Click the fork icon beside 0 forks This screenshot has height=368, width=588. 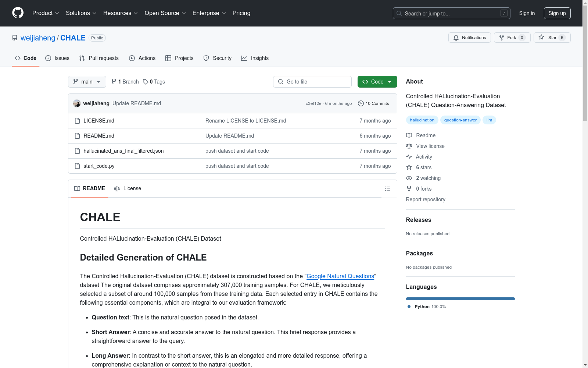(x=409, y=189)
